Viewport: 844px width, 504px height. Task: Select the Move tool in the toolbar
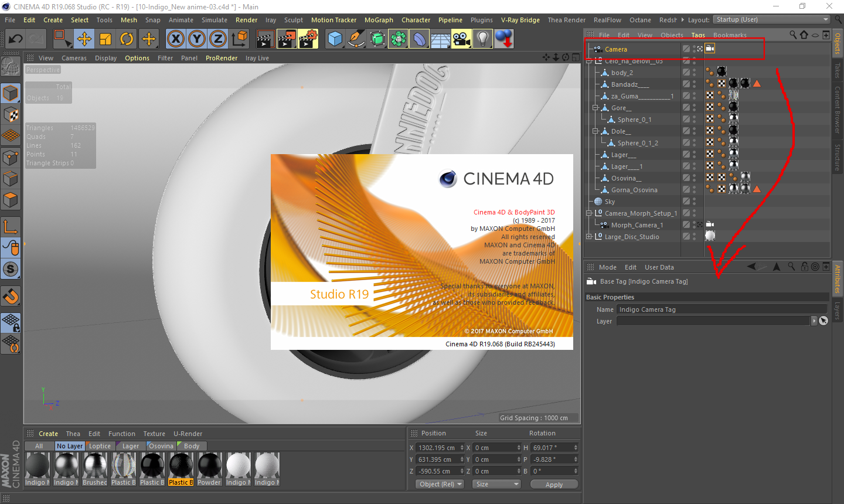(84, 39)
